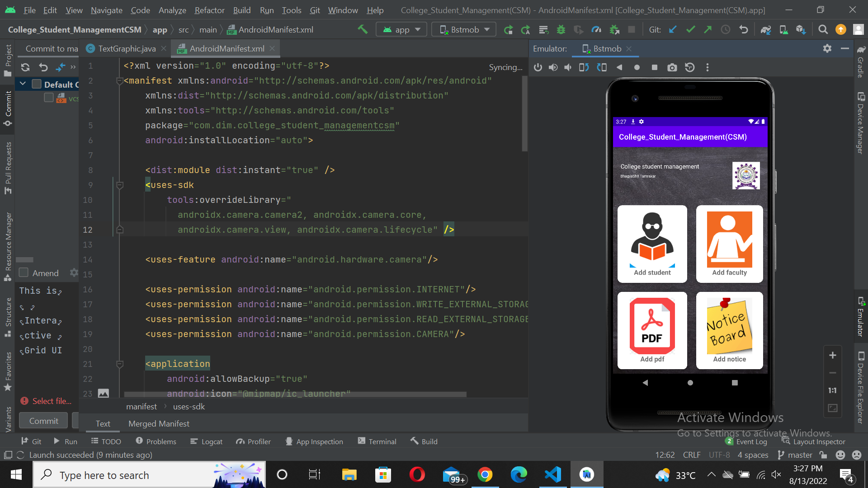Power off the emulator

(x=538, y=67)
